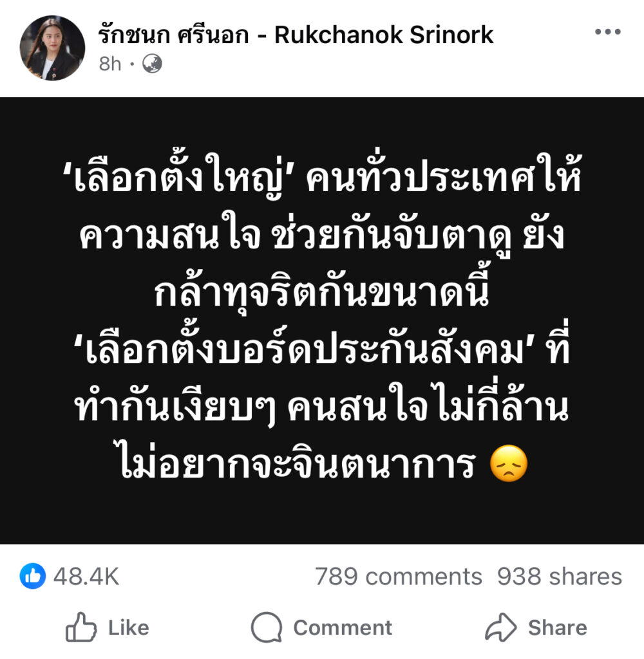Open the black background post text image

click(x=322, y=320)
